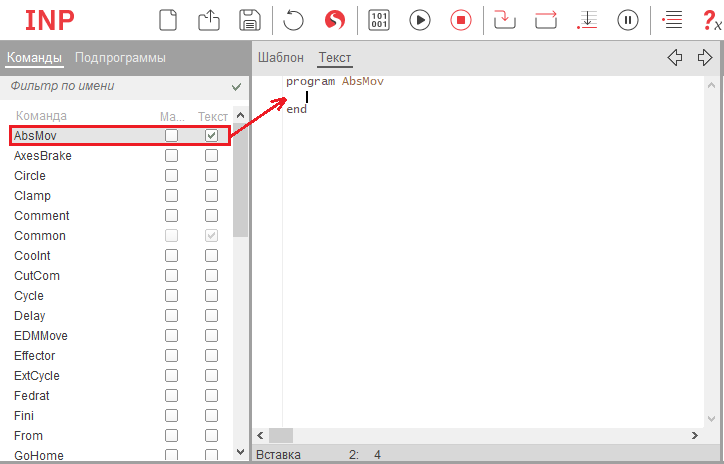Stop execution with red stop button
Screen dimensions: 724x464
[460, 19]
